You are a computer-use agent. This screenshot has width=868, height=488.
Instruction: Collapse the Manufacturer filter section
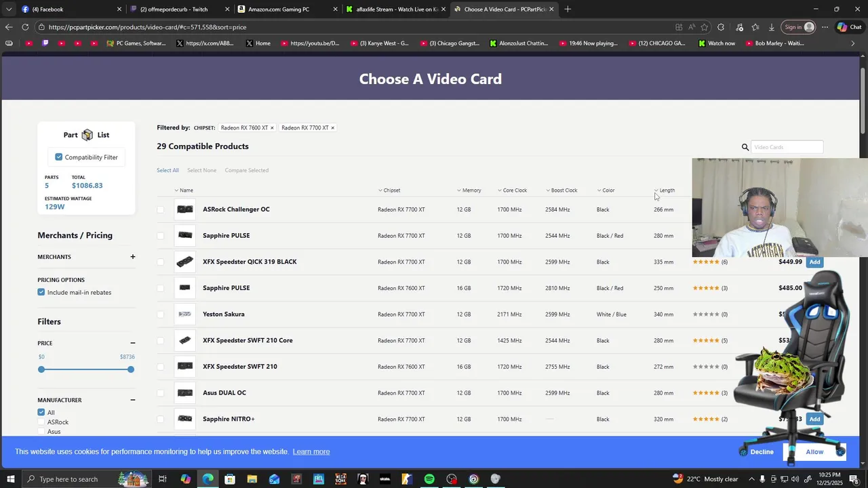point(133,400)
